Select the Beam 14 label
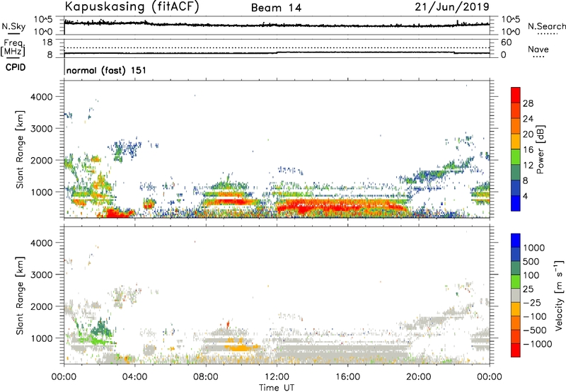The width and height of the screenshot is (566, 392). coord(276,8)
